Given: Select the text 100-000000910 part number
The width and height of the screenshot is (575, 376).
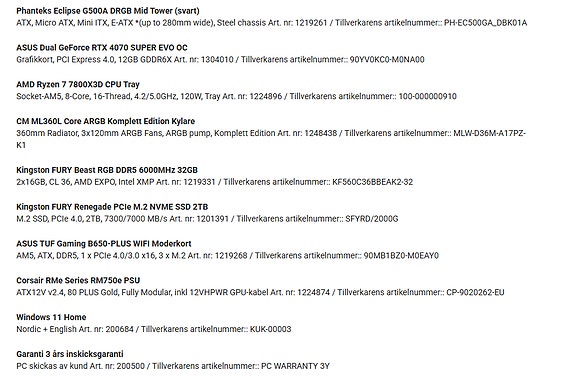Looking at the screenshot, I should pos(428,96).
